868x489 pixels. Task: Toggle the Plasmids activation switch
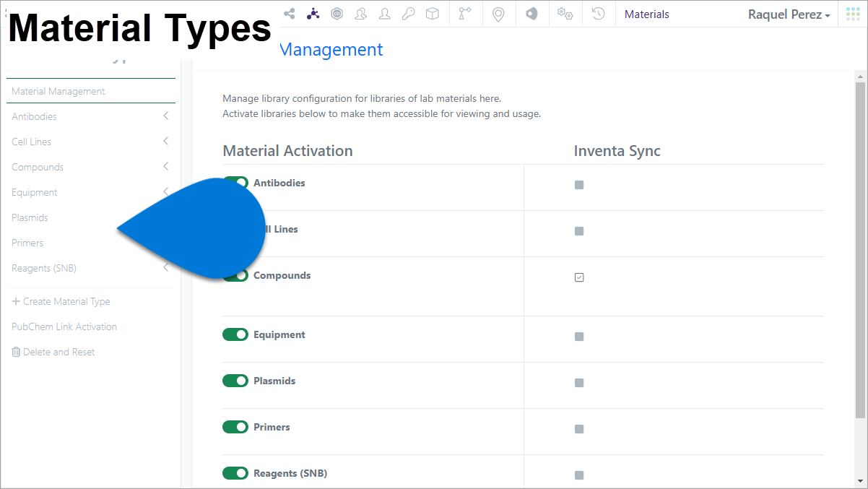[235, 381]
